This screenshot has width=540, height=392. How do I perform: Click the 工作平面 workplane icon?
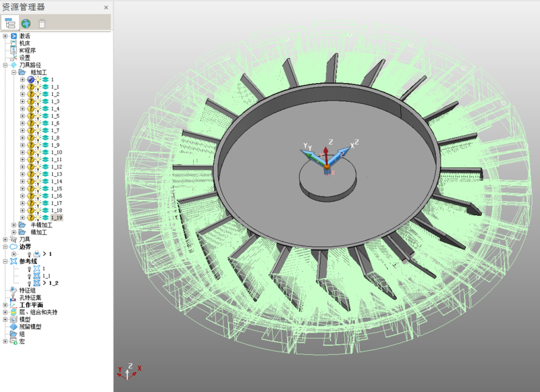pyautogui.click(x=13, y=305)
